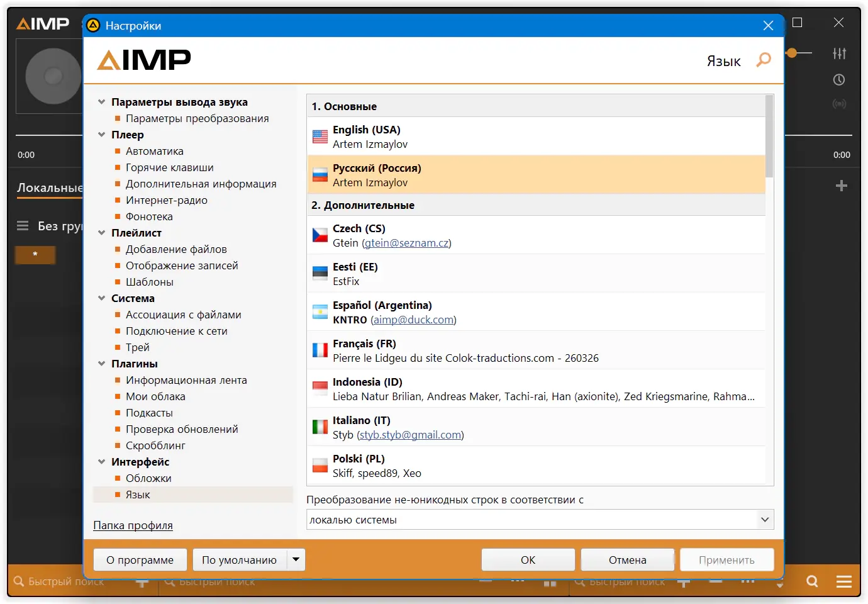Click the plus icon to add playlist
Image resolution: width=868 pixels, height=604 pixels.
click(842, 186)
